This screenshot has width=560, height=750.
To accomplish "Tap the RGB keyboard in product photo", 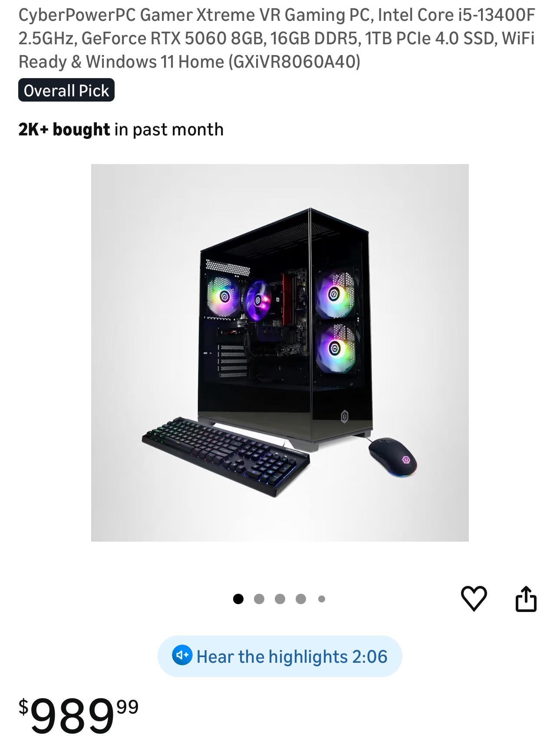I will pyautogui.click(x=226, y=456).
